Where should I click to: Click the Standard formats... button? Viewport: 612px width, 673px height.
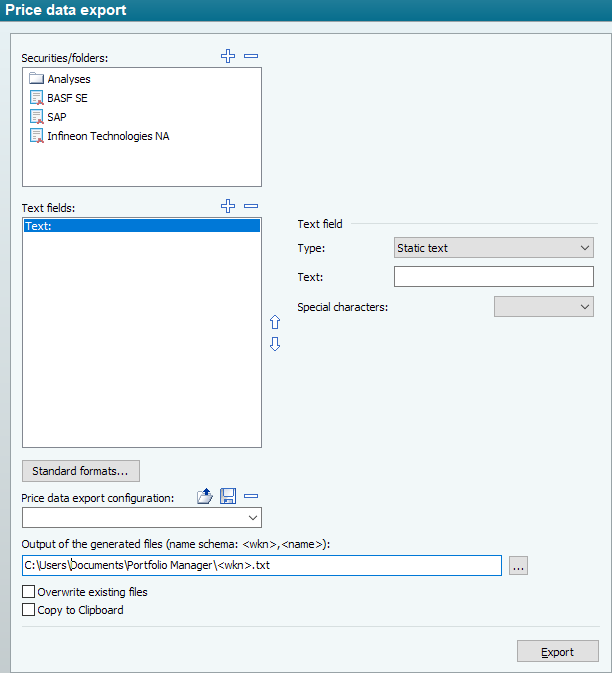(x=80, y=471)
